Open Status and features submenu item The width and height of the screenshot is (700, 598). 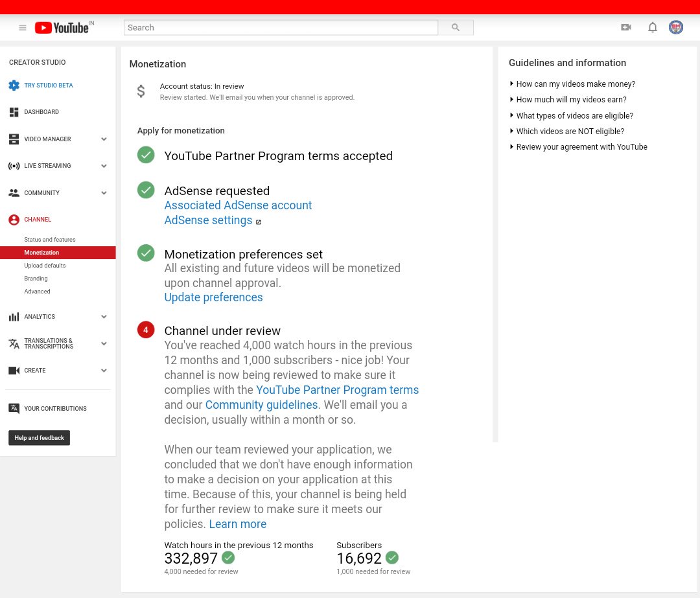[49, 240]
